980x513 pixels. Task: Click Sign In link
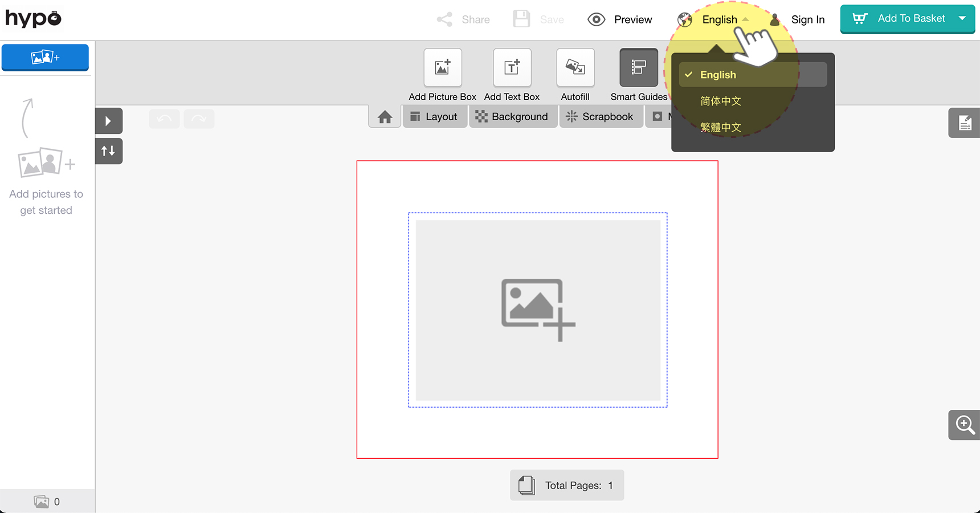click(x=807, y=19)
